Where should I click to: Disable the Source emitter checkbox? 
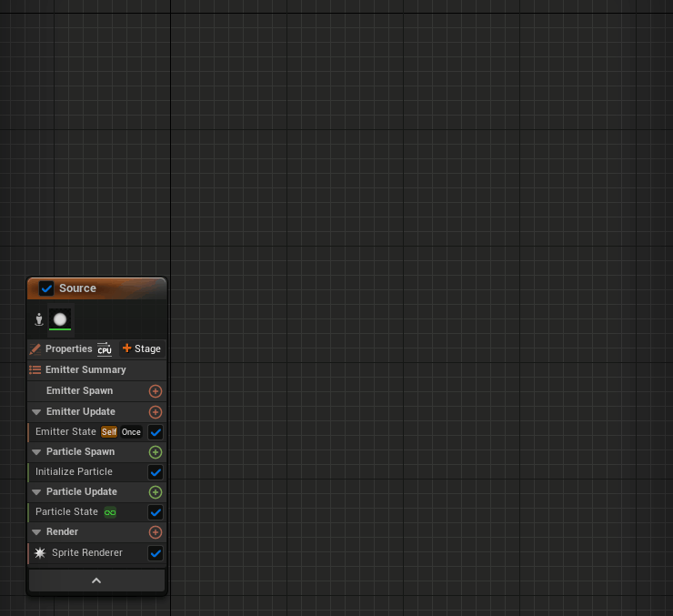[x=46, y=288]
